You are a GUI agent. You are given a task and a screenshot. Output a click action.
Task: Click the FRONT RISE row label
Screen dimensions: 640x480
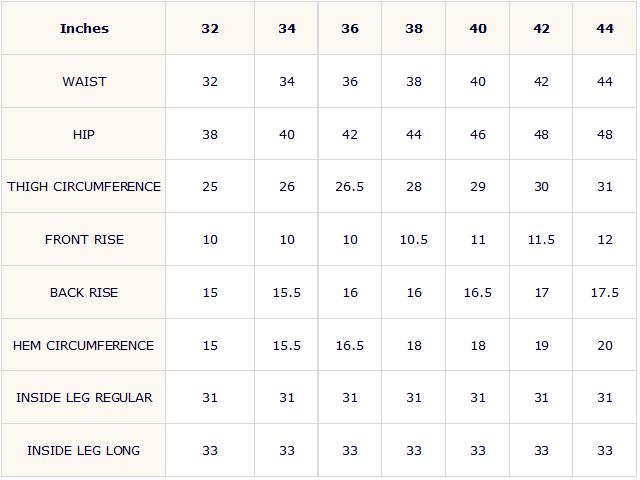pos(84,239)
